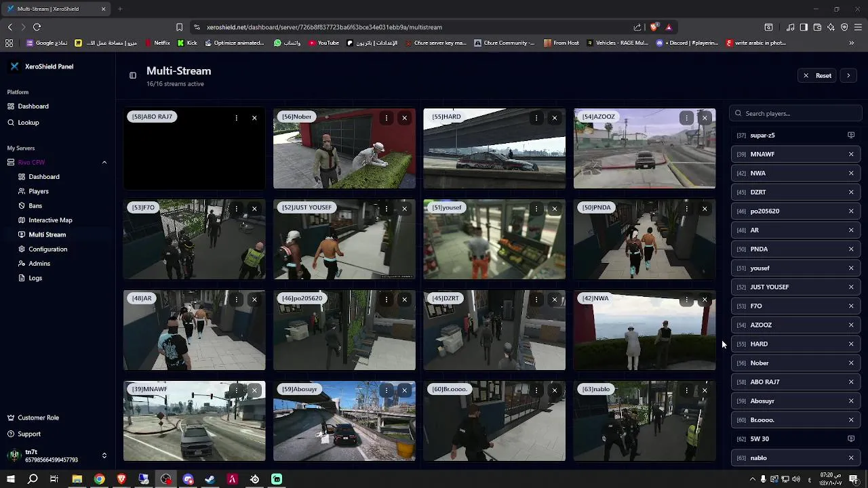The height and width of the screenshot is (488, 868).
Task: Open Windows taskbar search
Action: pyautogui.click(x=33, y=479)
